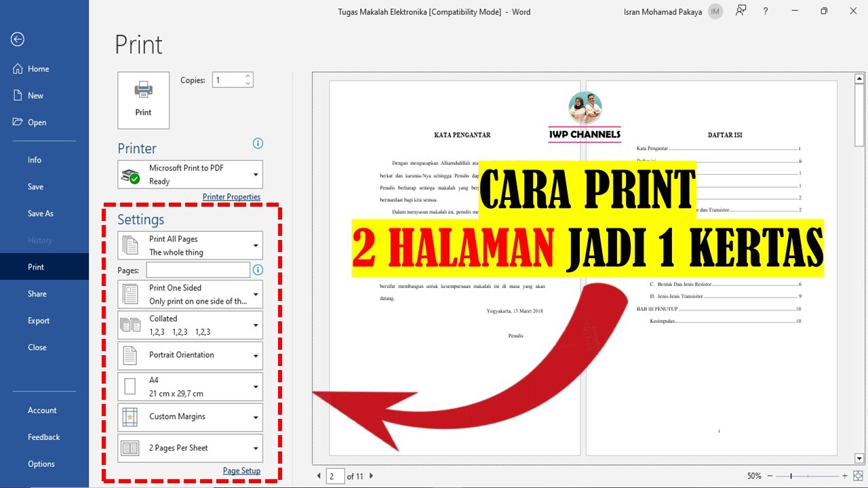Click the Help question mark icon
The image size is (868, 488).
click(766, 11)
